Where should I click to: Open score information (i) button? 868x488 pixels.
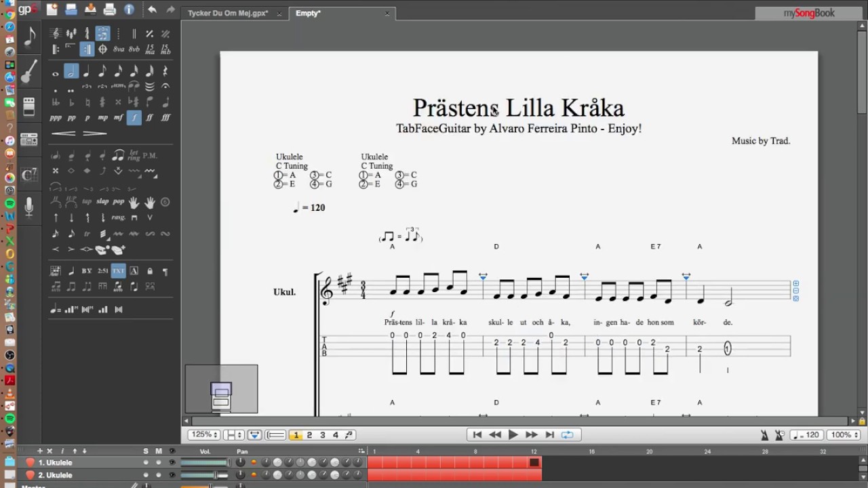129,9
